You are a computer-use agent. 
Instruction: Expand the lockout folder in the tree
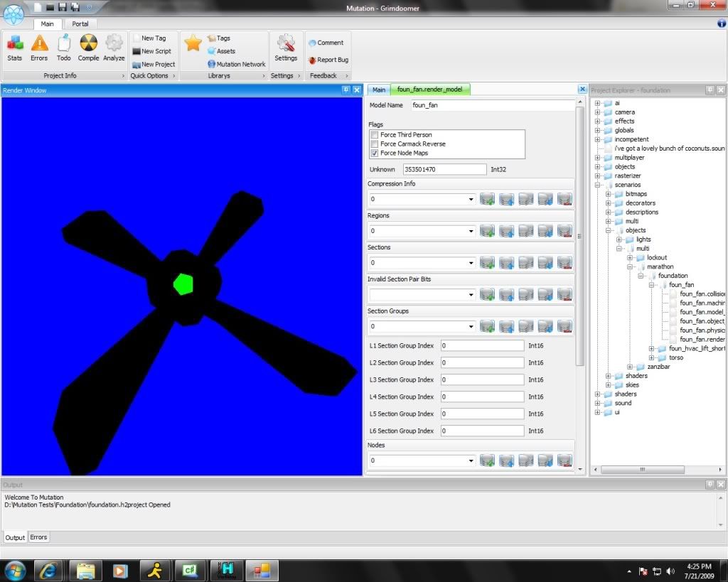pos(630,257)
